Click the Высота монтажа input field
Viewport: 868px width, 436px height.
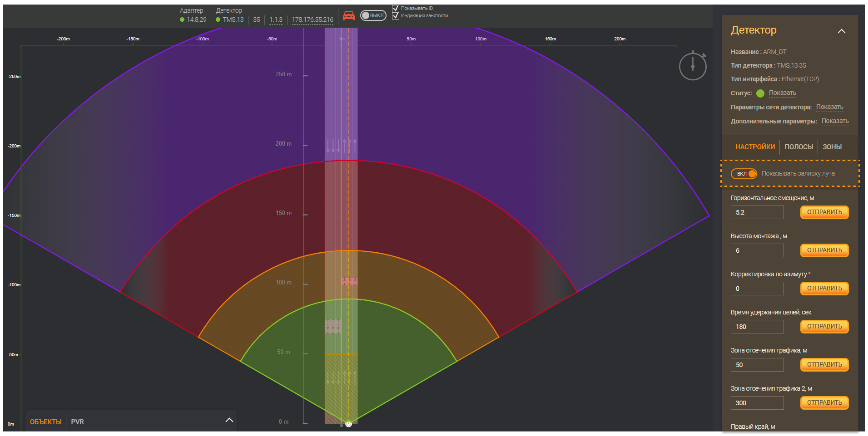click(757, 250)
